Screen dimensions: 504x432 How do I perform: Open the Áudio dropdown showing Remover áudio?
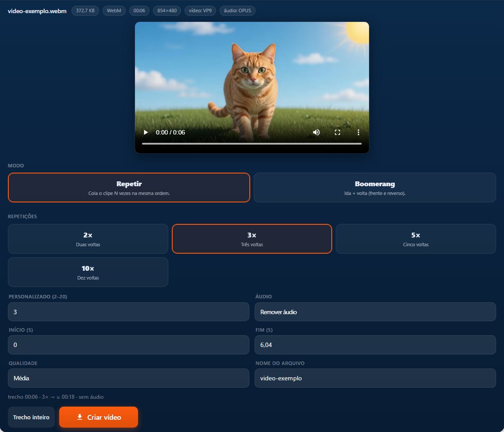click(375, 312)
